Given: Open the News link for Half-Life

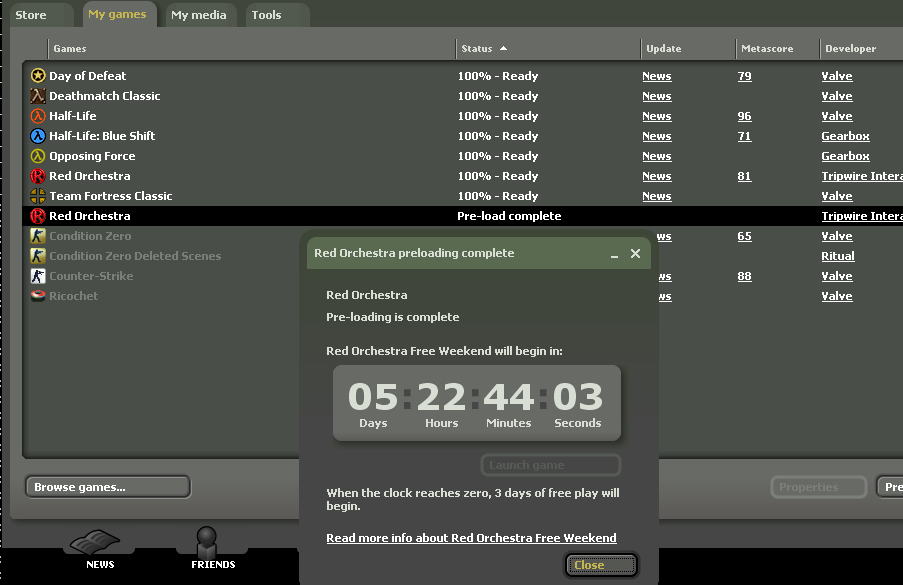Looking at the screenshot, I should (x=657, y=116).
